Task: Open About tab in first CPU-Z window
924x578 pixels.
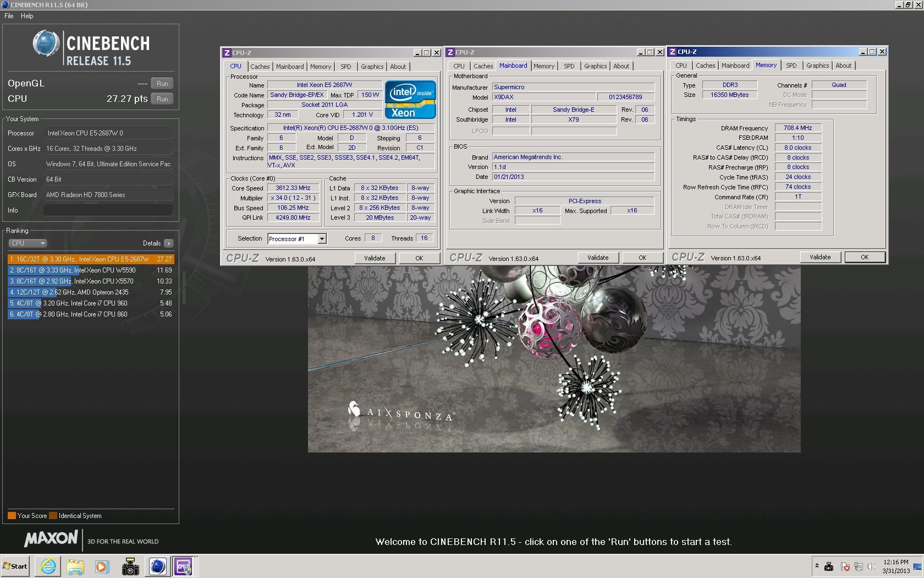Action: pos(398,67)
